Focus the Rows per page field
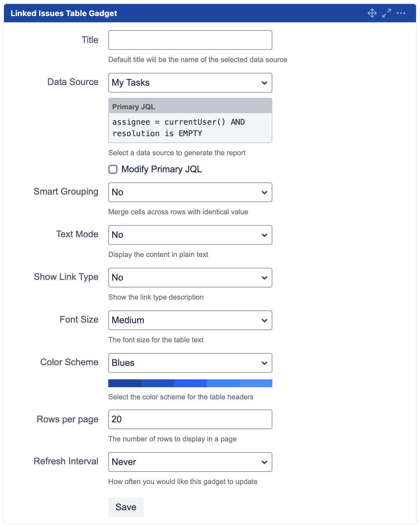The image size is (420, 527). [x=190, y=419]
